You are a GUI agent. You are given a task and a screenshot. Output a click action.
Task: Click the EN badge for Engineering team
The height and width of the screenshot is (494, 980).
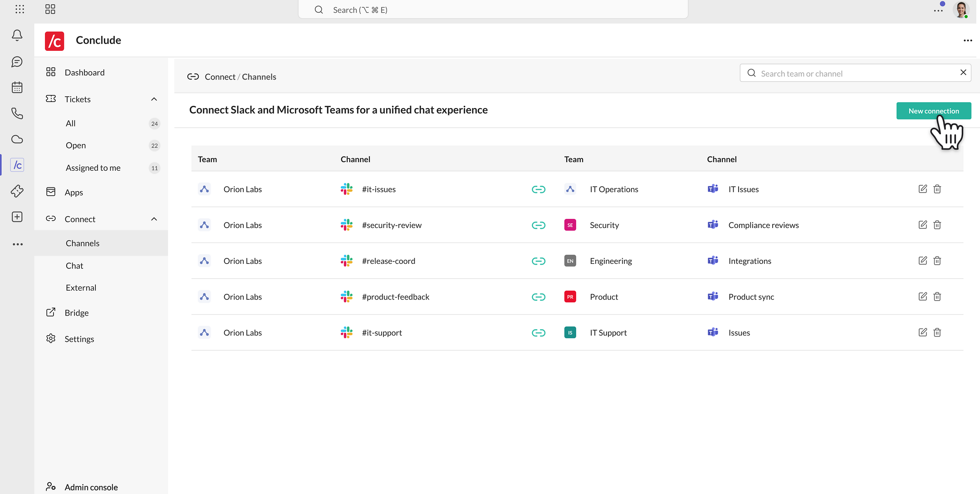click(x=570, y=261)
